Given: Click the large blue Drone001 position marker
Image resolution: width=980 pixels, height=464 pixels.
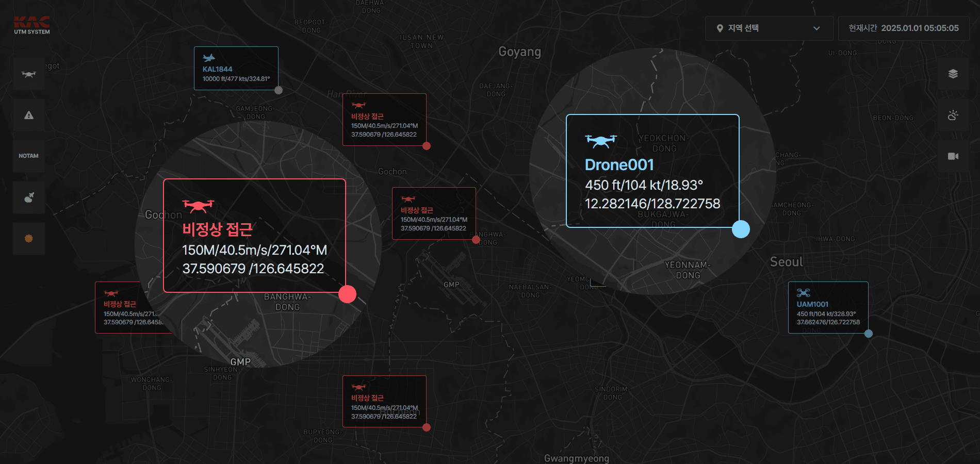Looking at the screenshot, I should coord(741,229).
